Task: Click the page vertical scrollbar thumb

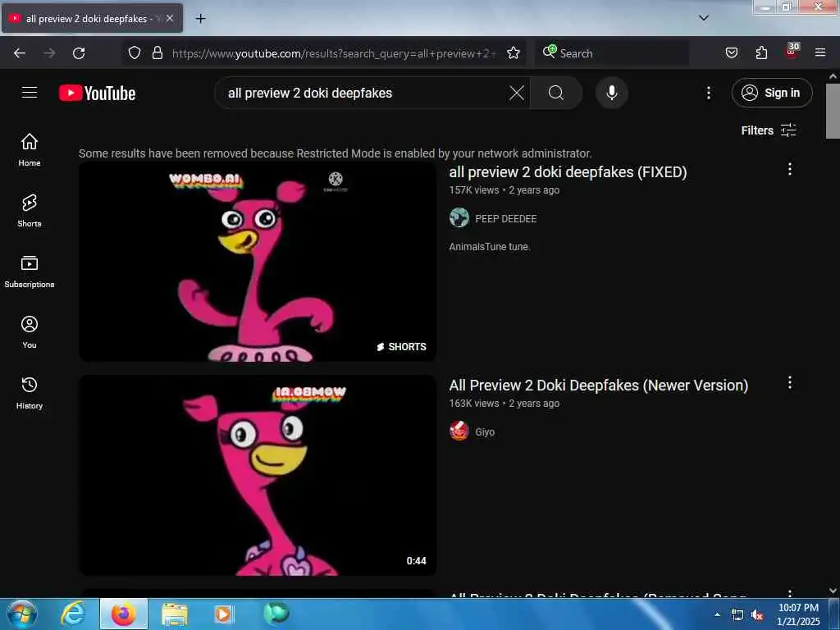Action: point(833,112)
